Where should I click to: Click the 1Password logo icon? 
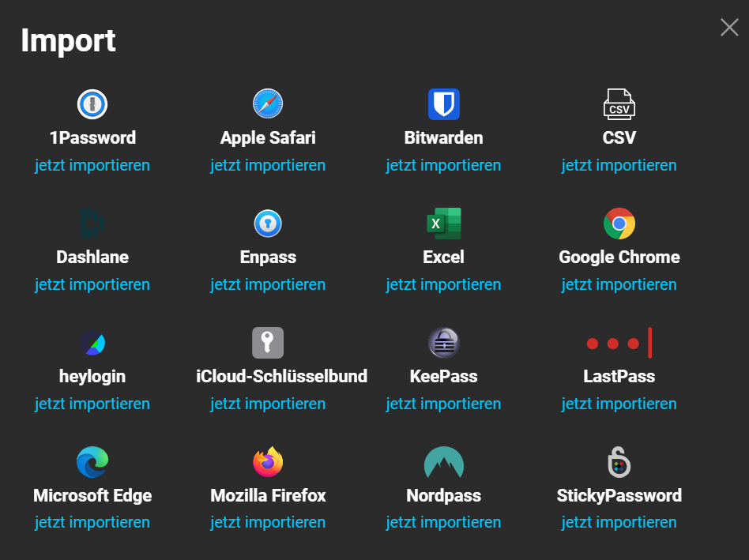coord(92,104)
